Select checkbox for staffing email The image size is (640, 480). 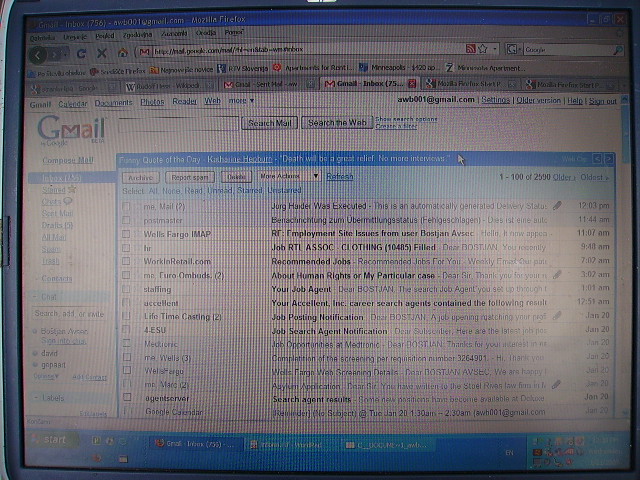[x=126, y=289]
